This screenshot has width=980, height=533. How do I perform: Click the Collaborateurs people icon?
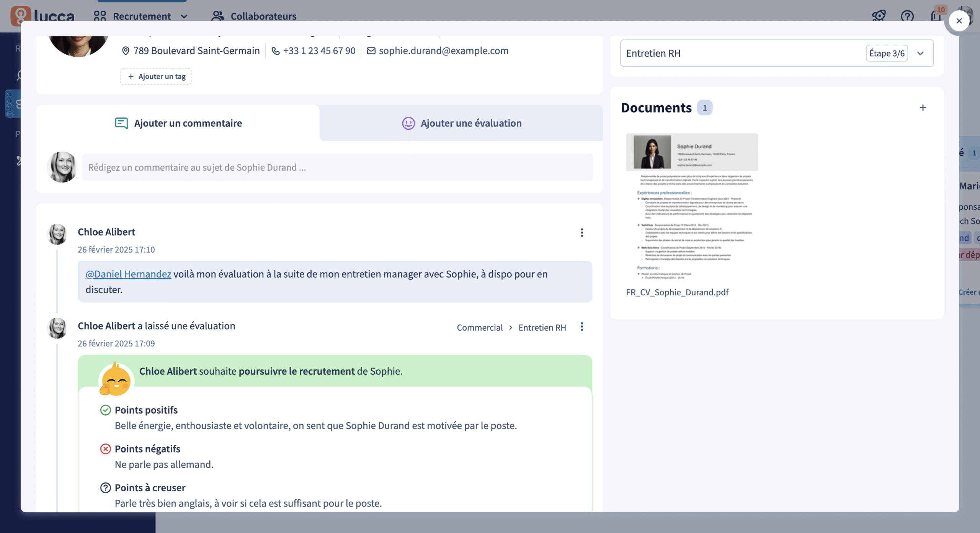click(x=218, y=16)
